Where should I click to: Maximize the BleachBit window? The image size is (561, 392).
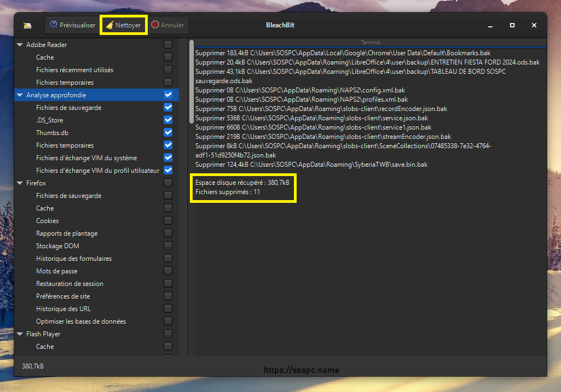[512, 25]
